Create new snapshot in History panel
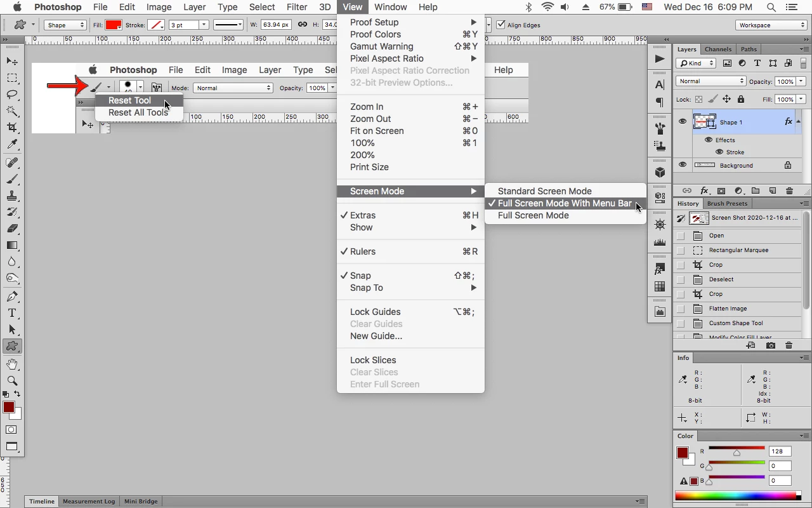Screen dimensions: 812x508 [x=770, y=345]
